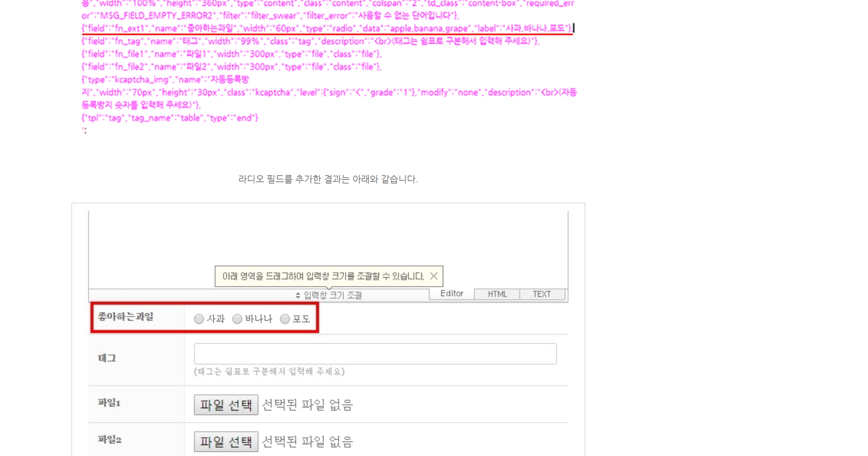Viewport: 868px width, 456px height.
Task: Switch to the HTML tab
Action: click(497, 293)
